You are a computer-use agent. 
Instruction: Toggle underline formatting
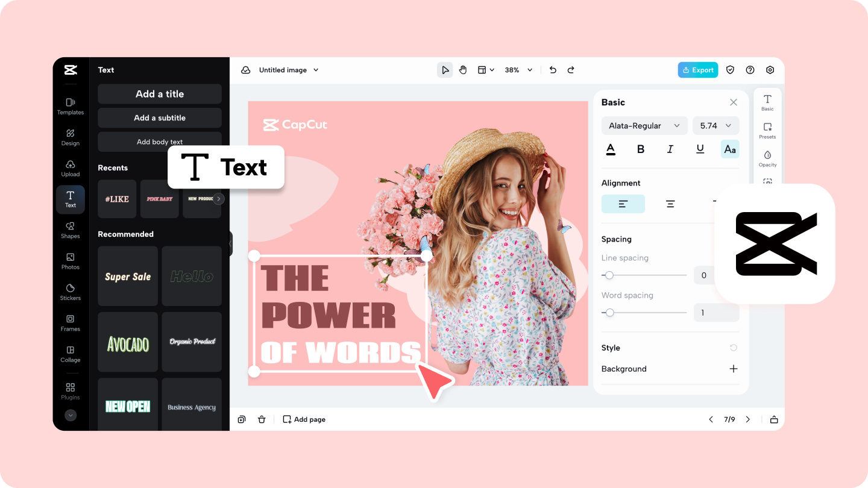(x=700, y=149)
